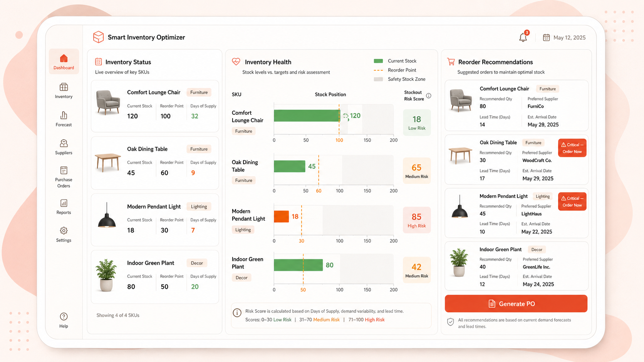644x362 pixels.
Task: Select Oak Dining Table image in Inventory Status
Action: click(108, 162)
